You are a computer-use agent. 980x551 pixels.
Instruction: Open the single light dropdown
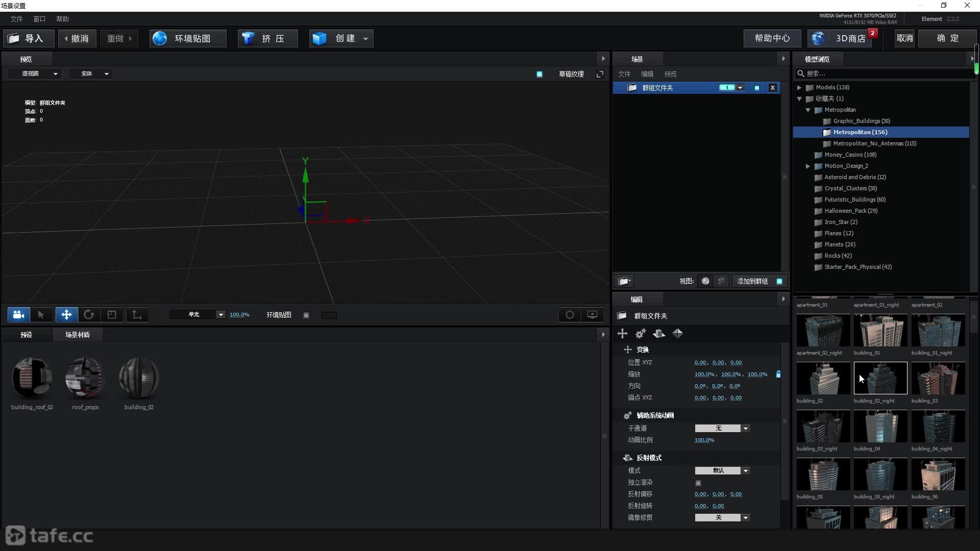coord(198,315)
